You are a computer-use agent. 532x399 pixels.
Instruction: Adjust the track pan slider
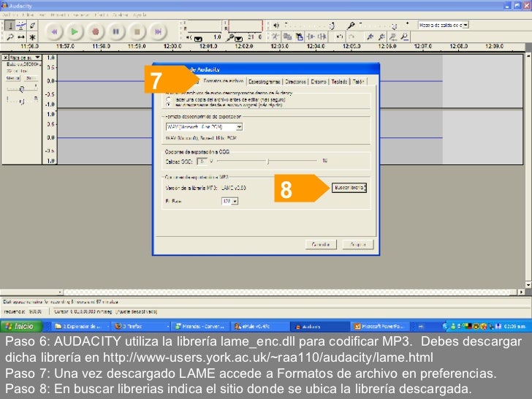(x=22, y=101)
